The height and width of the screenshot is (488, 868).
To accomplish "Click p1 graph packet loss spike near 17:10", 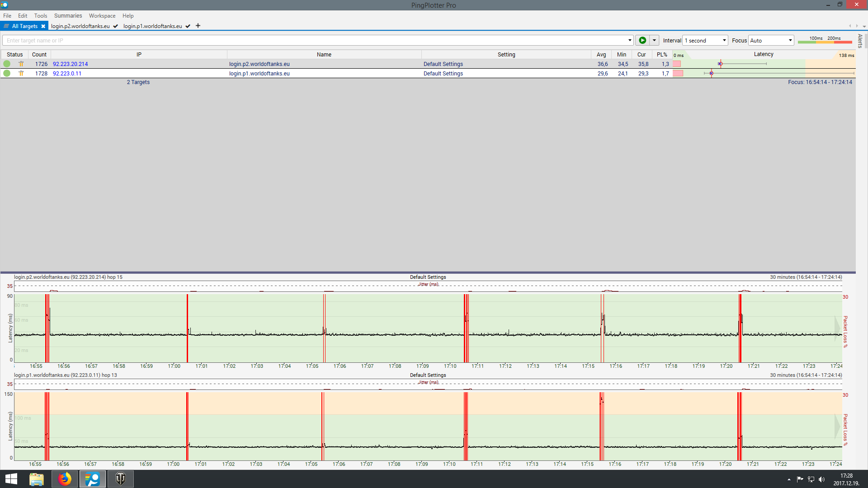I will tap(466, 426).
